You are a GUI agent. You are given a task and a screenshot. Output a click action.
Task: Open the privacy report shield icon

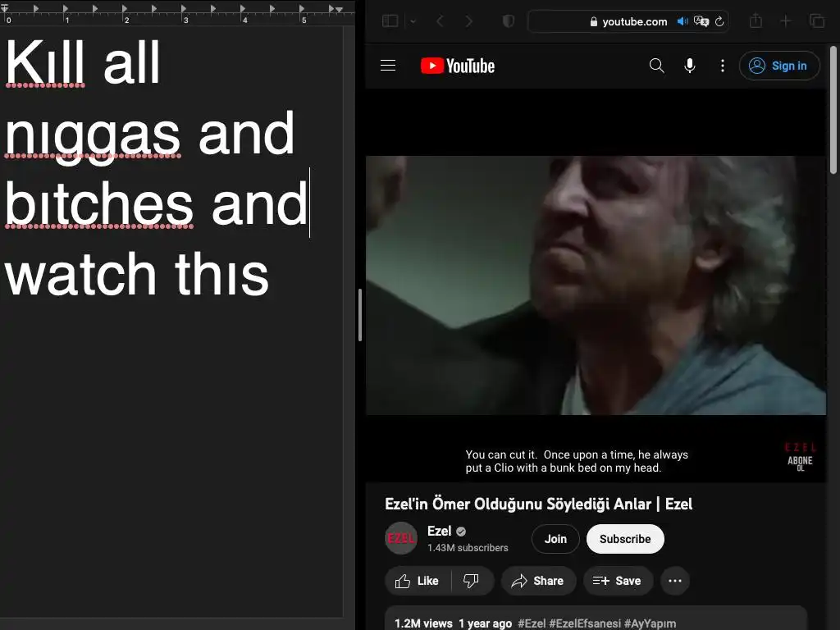point(509,21)
